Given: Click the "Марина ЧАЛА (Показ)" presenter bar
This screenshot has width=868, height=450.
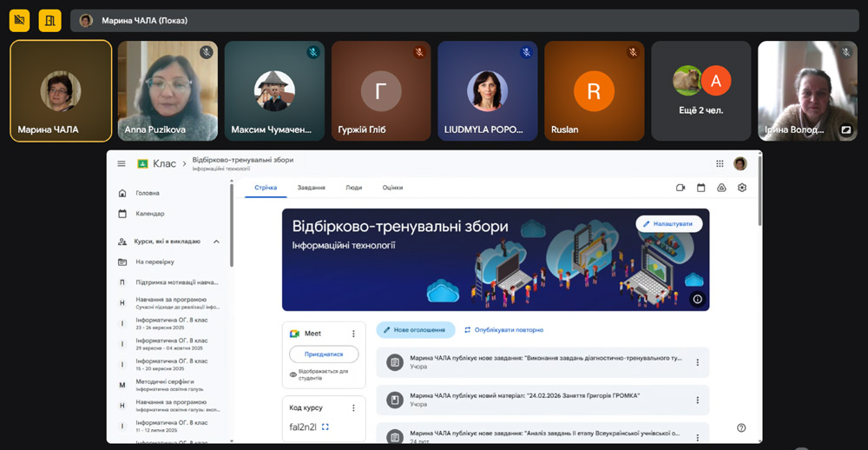Looking at the screenshot, I should tap(464, 21).
